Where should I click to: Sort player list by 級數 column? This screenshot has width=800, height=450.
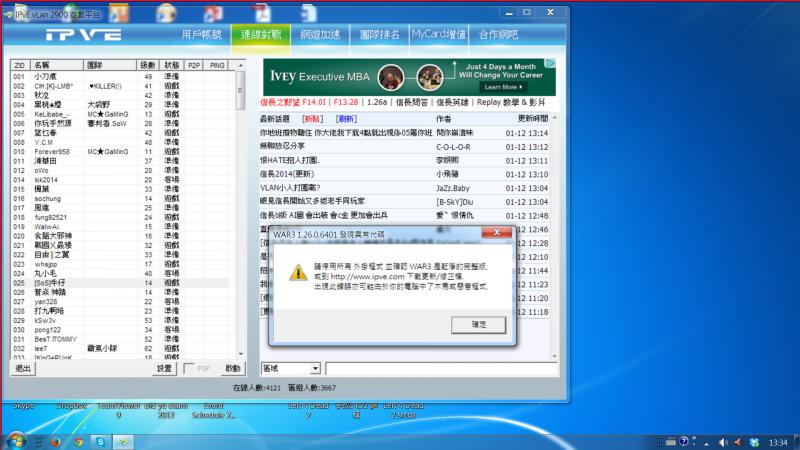(x=148, y=65)
